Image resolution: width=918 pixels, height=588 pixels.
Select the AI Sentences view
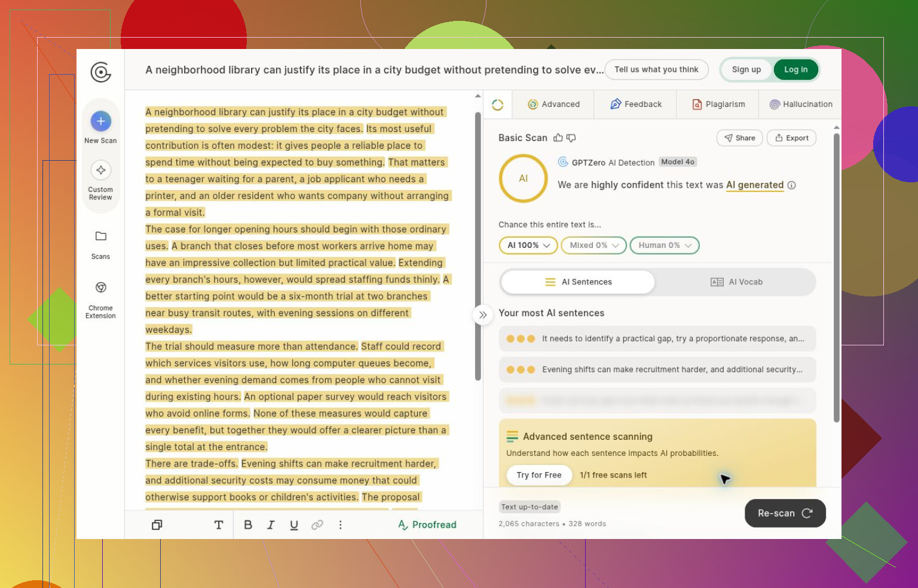click(x=578, y=282)
